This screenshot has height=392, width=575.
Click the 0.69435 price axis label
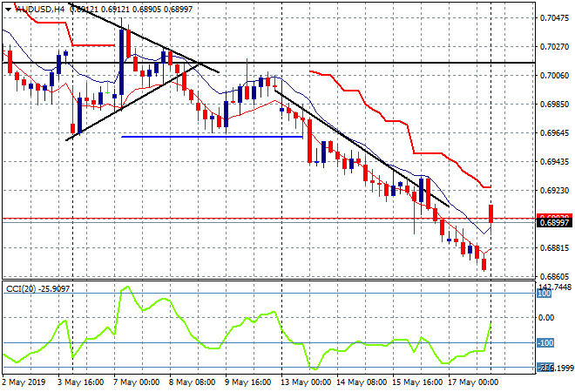pyautogui.click(x=554, y=161)
